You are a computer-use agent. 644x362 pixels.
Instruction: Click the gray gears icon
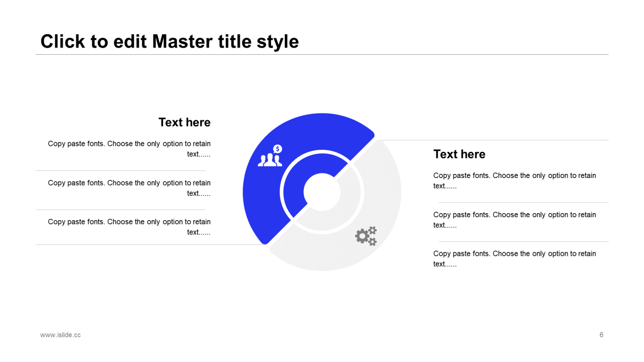point(366,236)
